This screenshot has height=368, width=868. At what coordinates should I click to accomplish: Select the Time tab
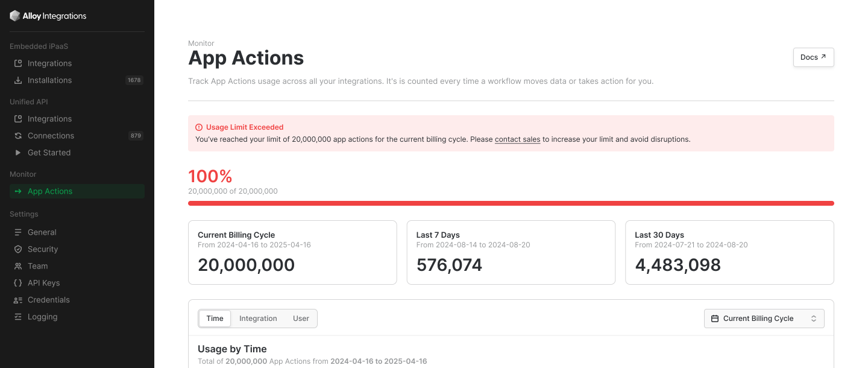click(215, 319)
